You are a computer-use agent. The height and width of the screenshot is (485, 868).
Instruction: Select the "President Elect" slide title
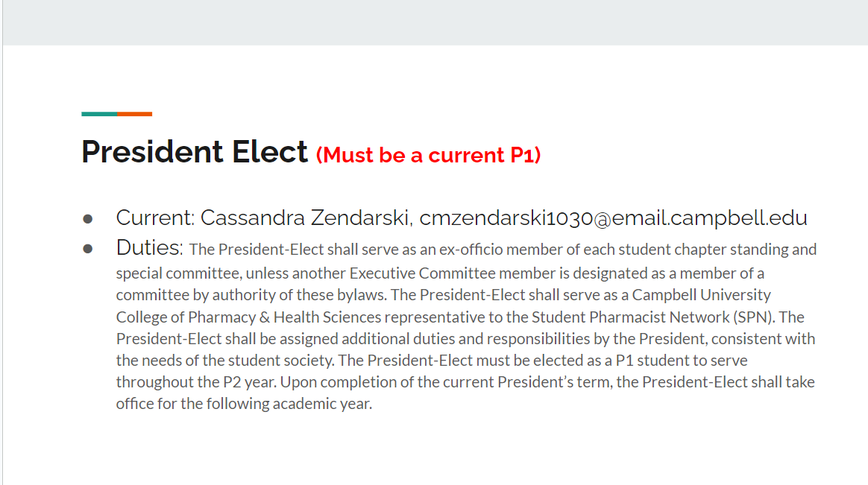(195, 152)
